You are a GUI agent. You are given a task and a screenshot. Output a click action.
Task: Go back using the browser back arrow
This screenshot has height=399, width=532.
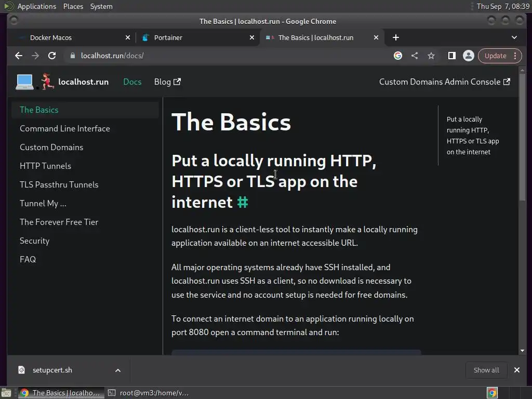coord(19,56)
